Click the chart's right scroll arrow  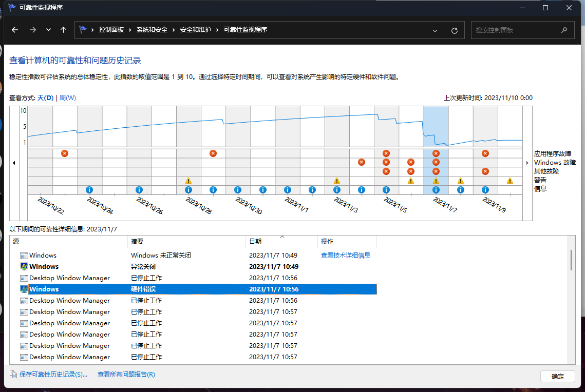click(x=527, y=163)
